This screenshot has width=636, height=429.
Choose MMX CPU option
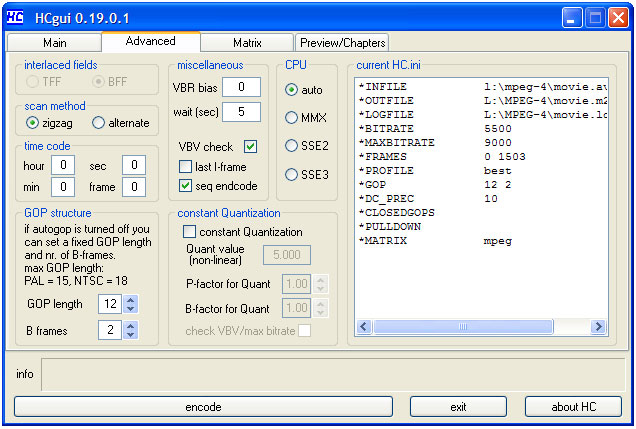(306, 118)
